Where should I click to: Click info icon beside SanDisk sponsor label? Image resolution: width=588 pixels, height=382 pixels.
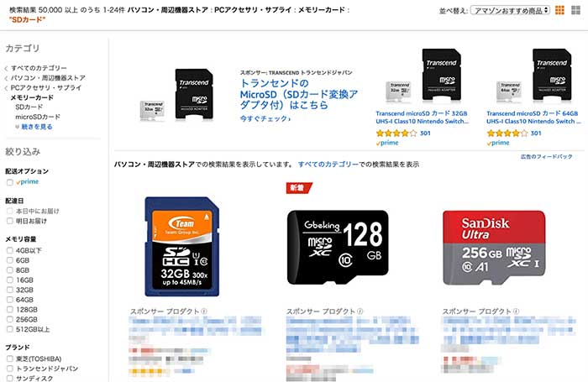[516, 311]
